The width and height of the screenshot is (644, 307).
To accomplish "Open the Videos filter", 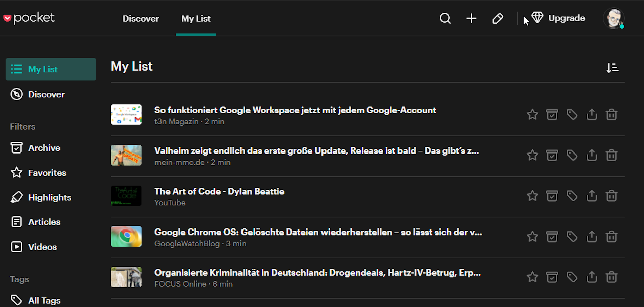I will 34,247.
